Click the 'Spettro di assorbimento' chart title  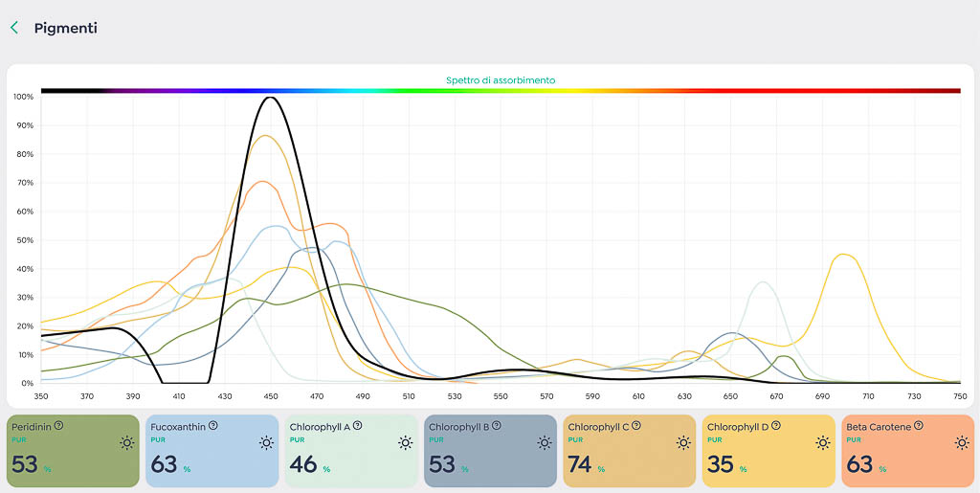tap(501, 80)
